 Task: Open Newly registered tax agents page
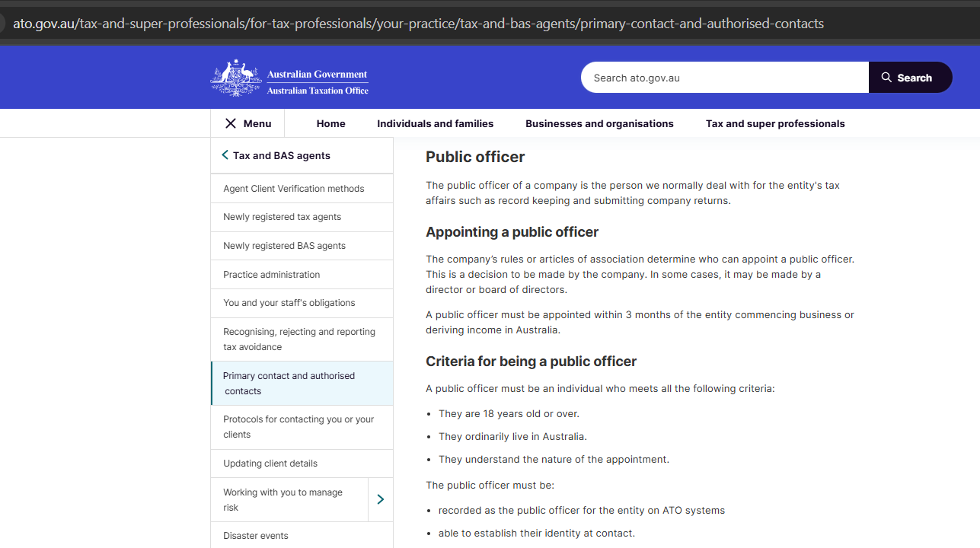302,217
